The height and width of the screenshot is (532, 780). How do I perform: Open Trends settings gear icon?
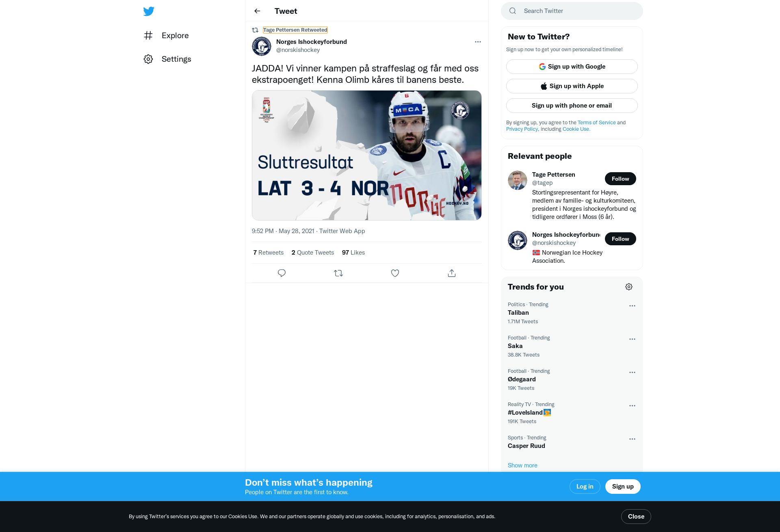629,287
